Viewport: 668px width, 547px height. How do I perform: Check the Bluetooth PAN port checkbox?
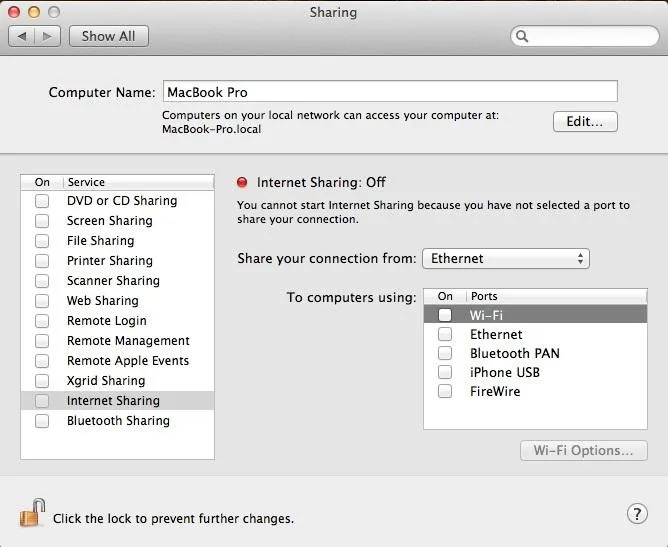[445, 353]
